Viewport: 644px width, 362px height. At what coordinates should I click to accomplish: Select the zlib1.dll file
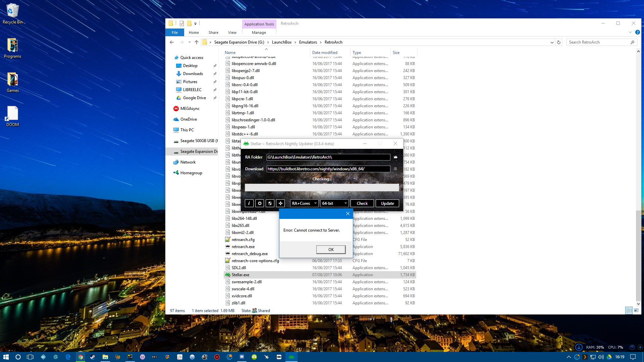[238, 303]
